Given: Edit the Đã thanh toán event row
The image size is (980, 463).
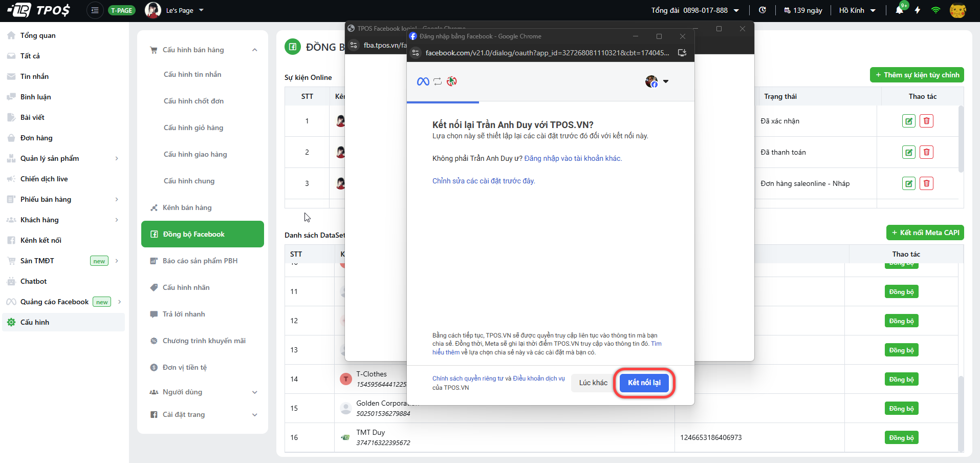Looking at the screenshot, I should click(909, 152).
